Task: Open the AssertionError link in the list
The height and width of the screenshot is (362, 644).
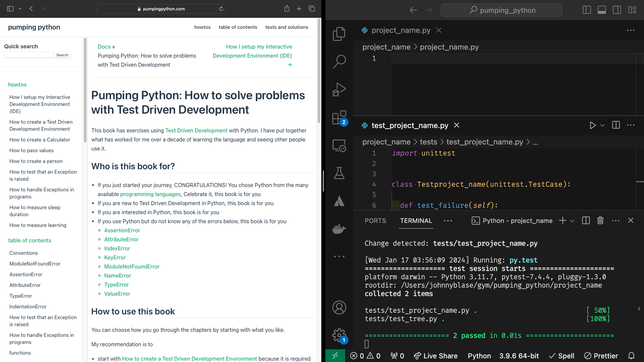Action: [x=122, y=230]
